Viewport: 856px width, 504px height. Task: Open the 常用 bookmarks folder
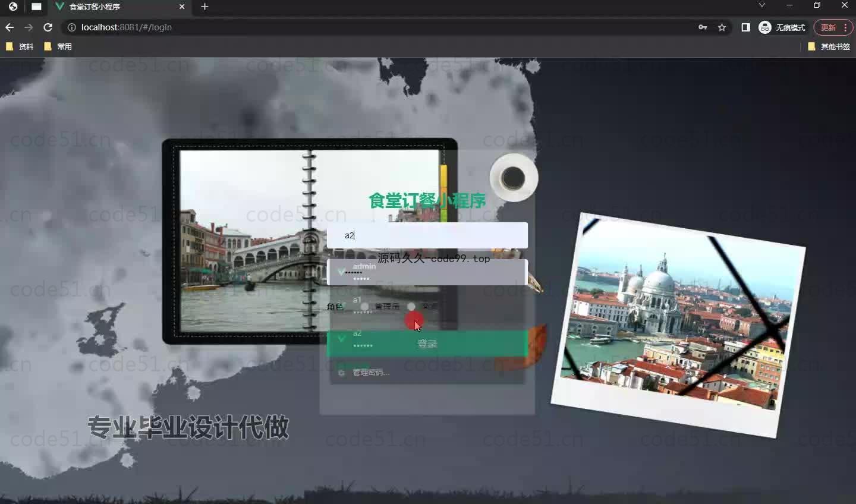click(x=58, y=46)
